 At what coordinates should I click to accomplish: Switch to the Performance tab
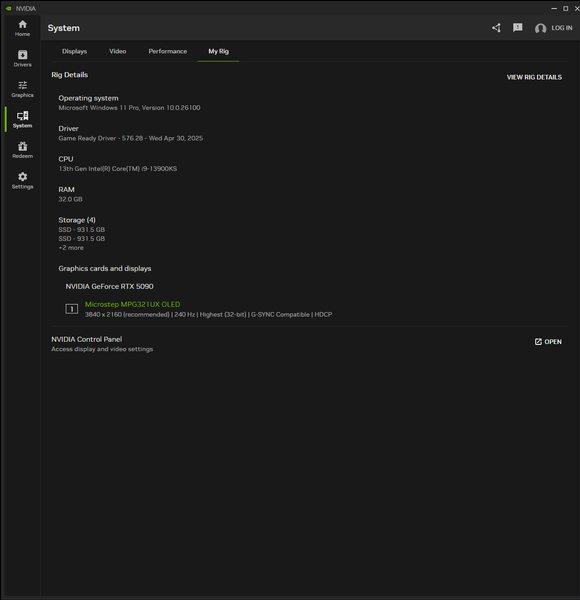tap(168, 51)
